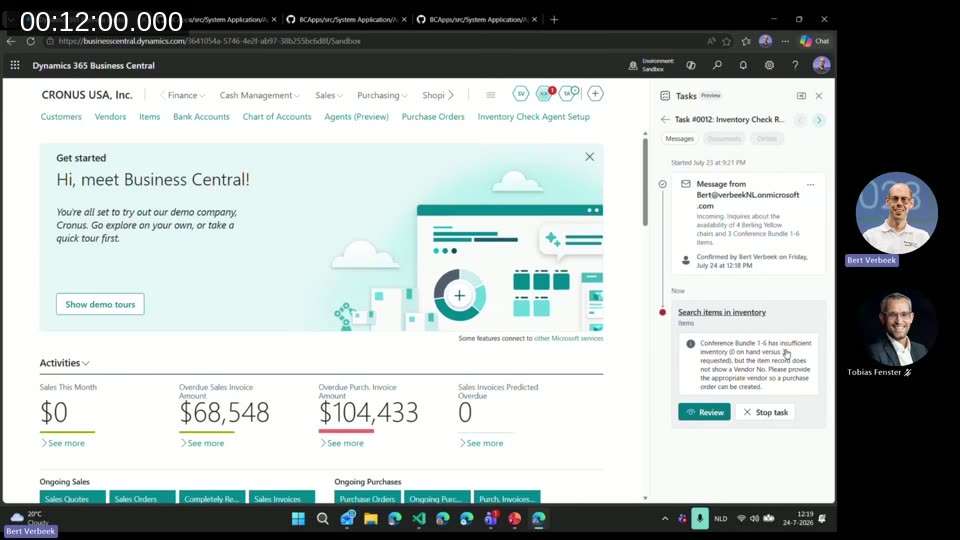Click the browser address bar

[x=373, y=41]
